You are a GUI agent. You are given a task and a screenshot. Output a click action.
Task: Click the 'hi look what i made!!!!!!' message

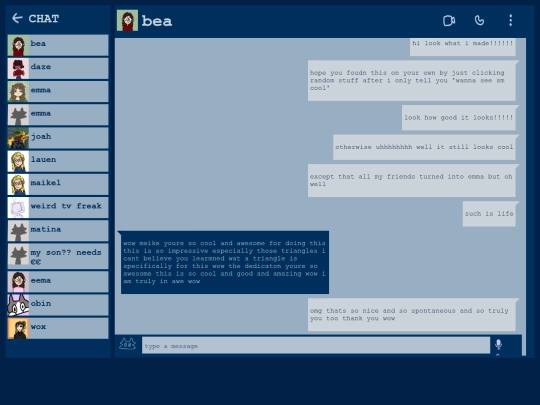click(463, 47)
